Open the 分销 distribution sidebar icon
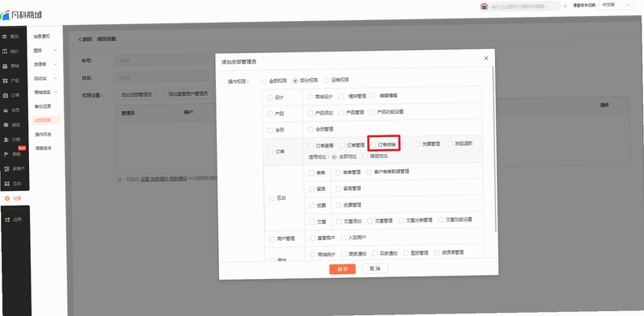The image size is (644, 316). coord(6,139)
